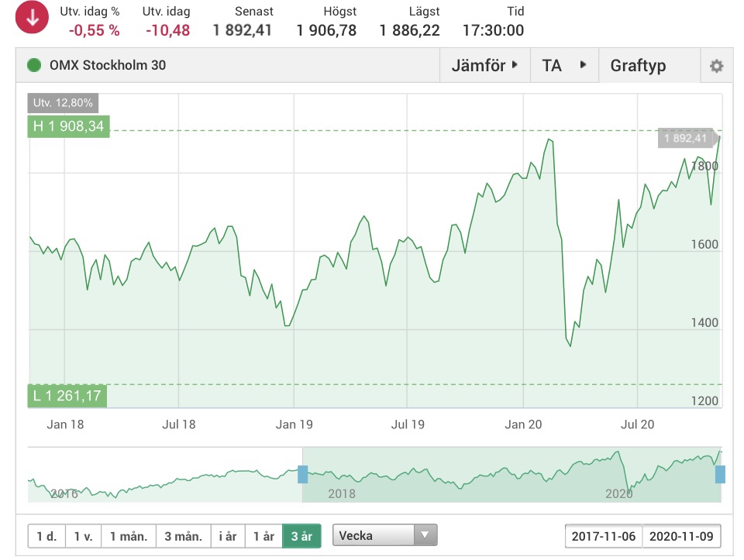The width and height of the screenshot is (744, 560).
Task: Select the 1 mån. time range
Action: (128, 536)
